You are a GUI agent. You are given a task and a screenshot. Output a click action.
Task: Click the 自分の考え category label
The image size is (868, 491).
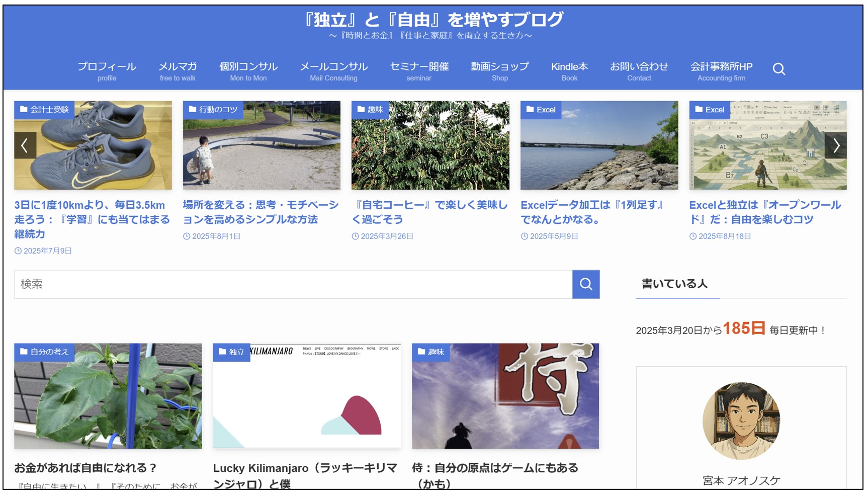[x=44, y=352]
